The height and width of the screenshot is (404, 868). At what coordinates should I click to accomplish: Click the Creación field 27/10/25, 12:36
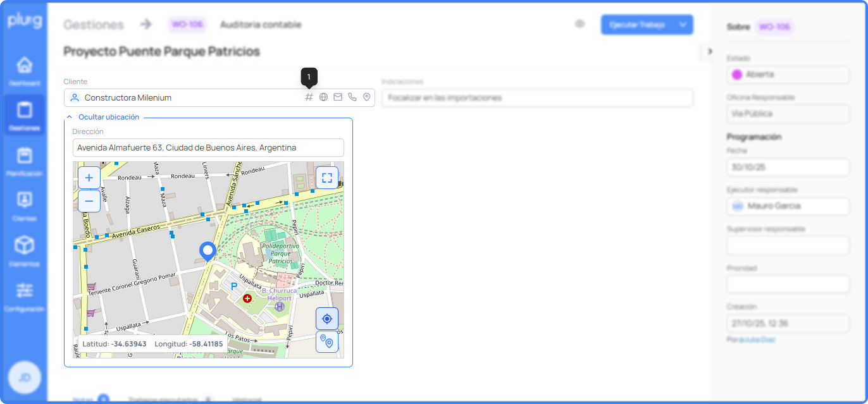point(788,324)
